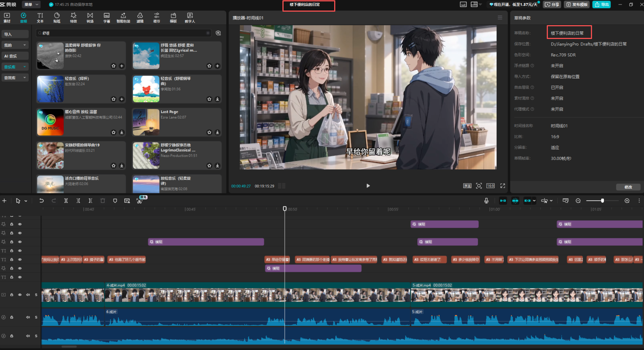
Task: Open the 特效 effects panel
Action: (x=73, y=18)
